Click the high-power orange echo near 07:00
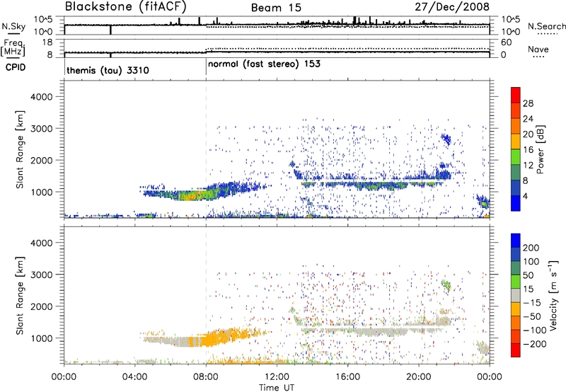Viewport: 566px width, 392px height. point(191,196)
